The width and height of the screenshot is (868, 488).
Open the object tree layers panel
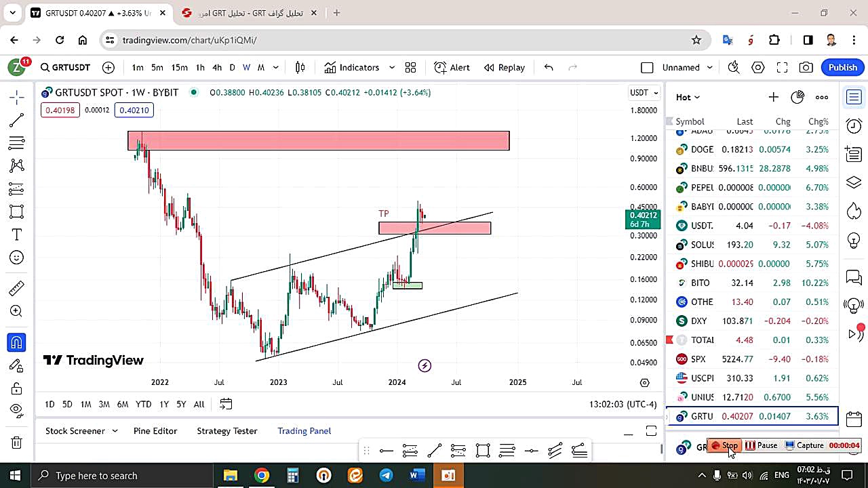point(854,183)
